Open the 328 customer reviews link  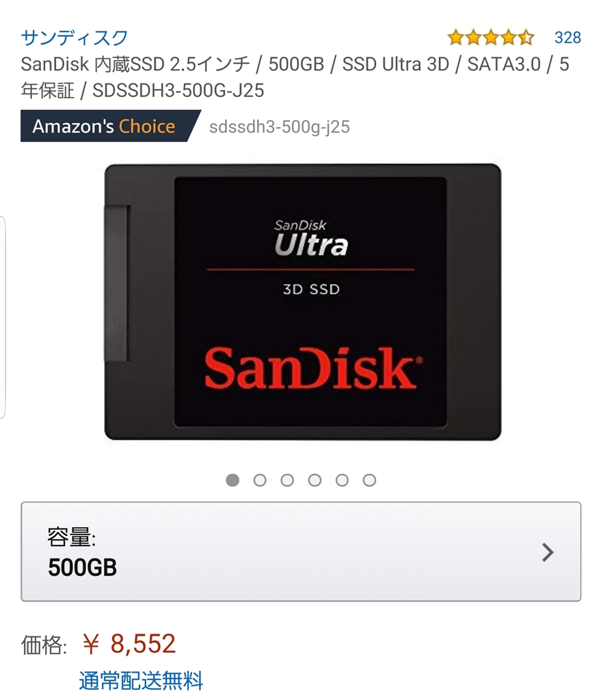(x=567, y=38)
